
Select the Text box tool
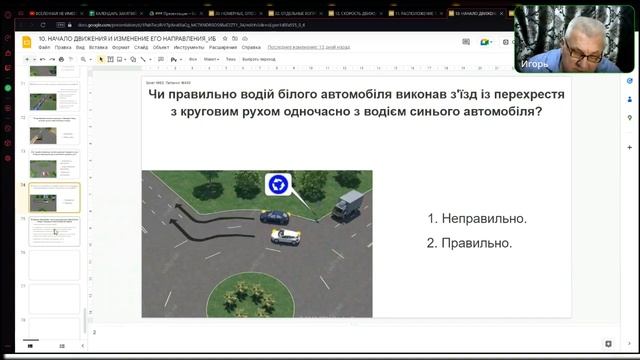point(110,59)
